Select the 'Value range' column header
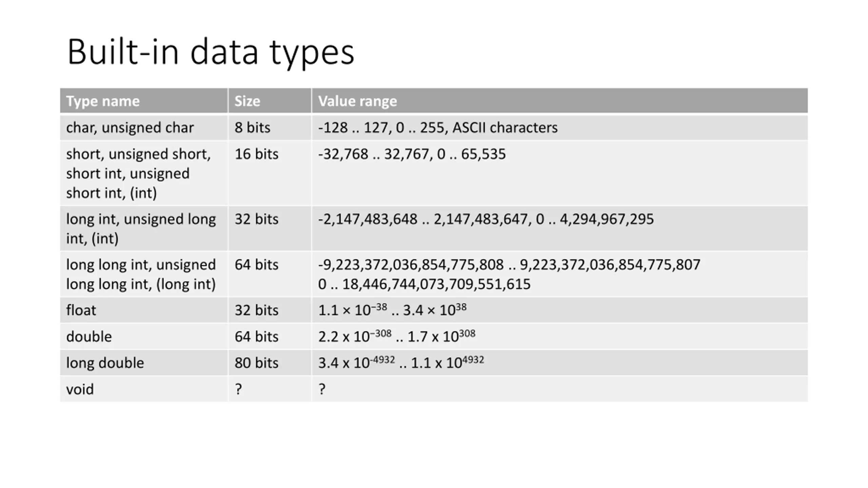Screen dimensions: 868x488 559,101
